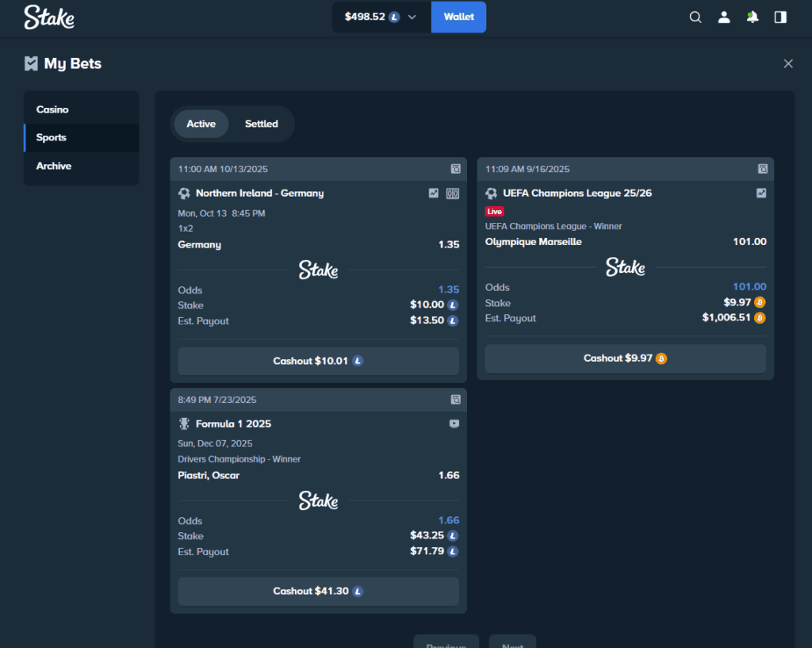Open the wallet balance currency dropdown
The image size is (812, 648).
pos(412,17)
